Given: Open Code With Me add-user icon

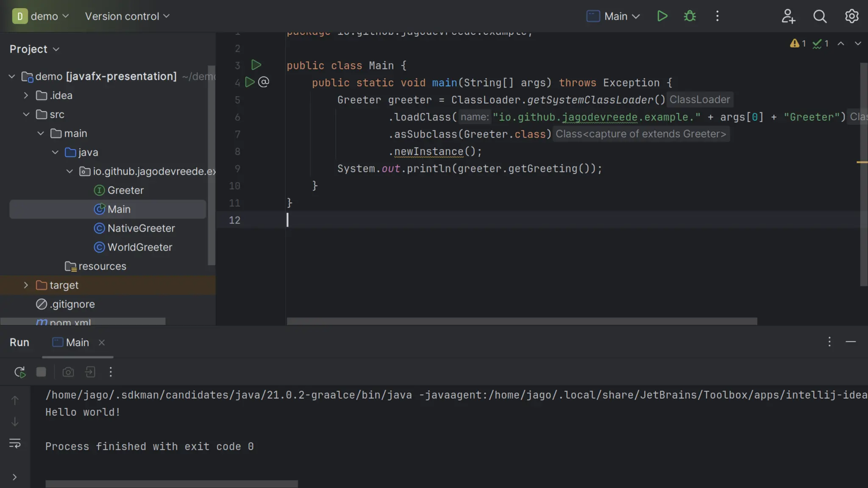Looking at the screenshot, I should click(788, 16).
